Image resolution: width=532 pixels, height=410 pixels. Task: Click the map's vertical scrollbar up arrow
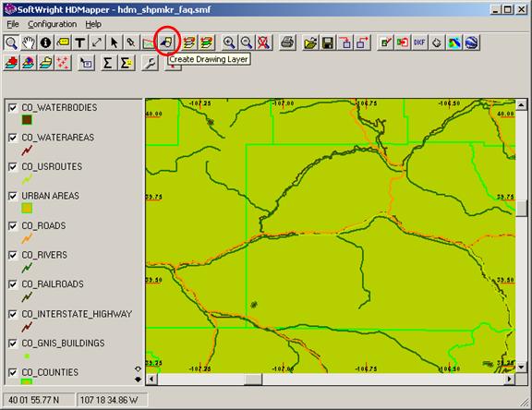pyautogui.click(x=522, y=104)
